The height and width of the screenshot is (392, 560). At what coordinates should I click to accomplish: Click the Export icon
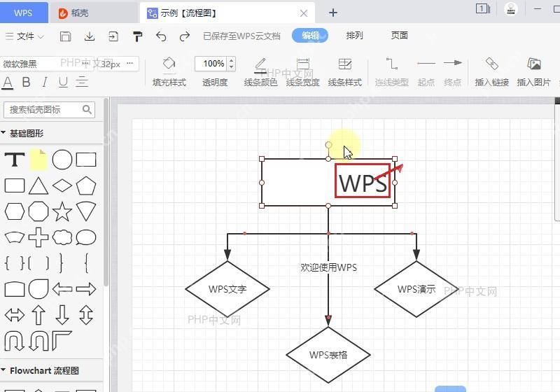[113, 36]
